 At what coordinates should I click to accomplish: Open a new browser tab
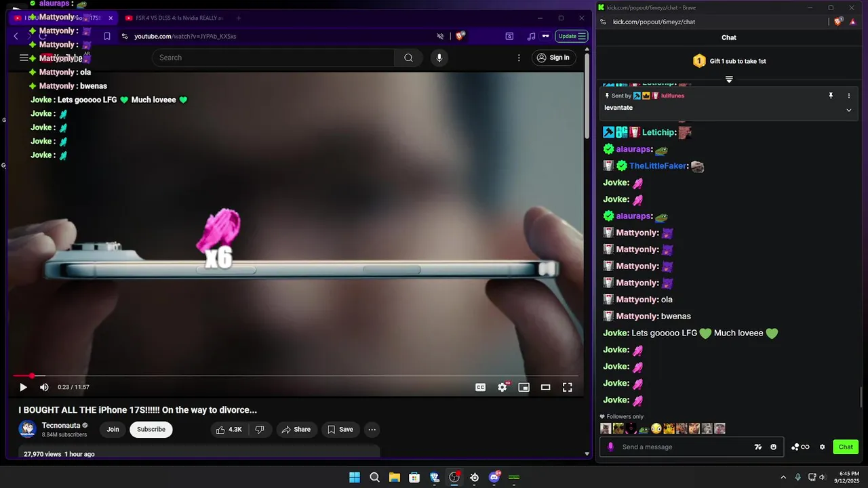[240, 18]
